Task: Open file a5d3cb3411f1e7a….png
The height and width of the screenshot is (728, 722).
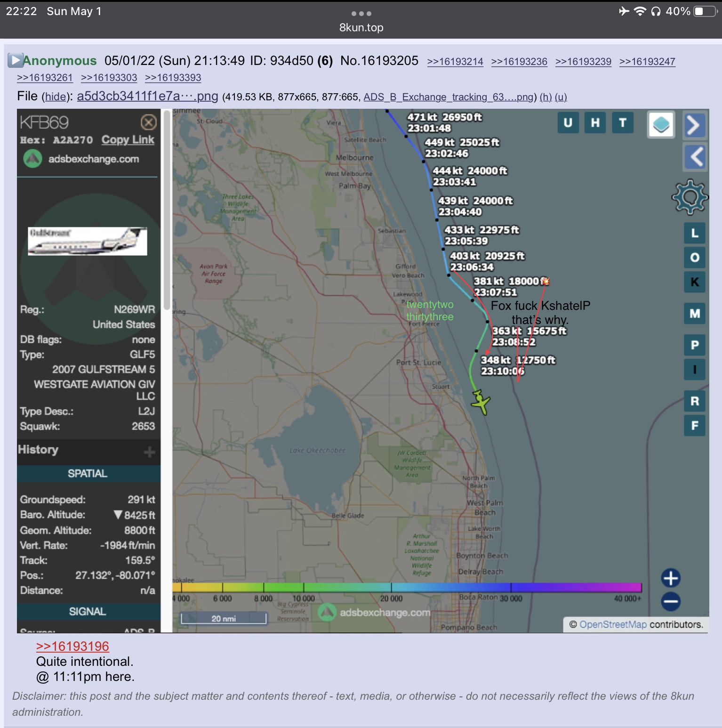Action: (x=147, y=96)
